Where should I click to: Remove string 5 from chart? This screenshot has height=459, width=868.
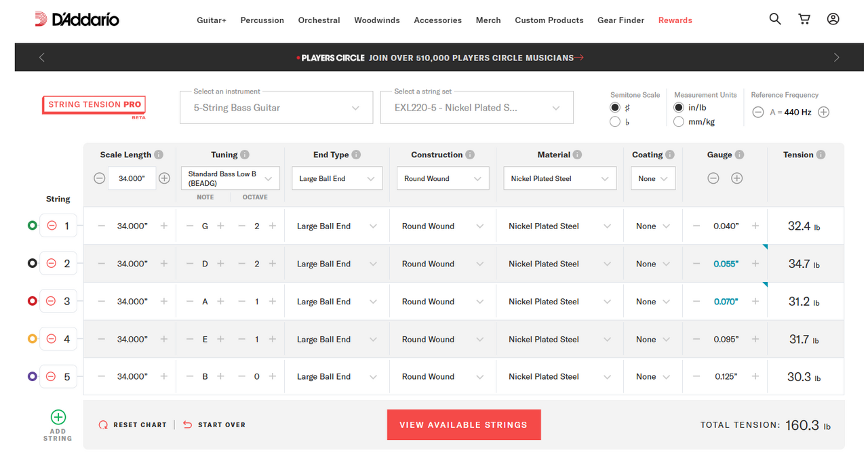[52, 376]
